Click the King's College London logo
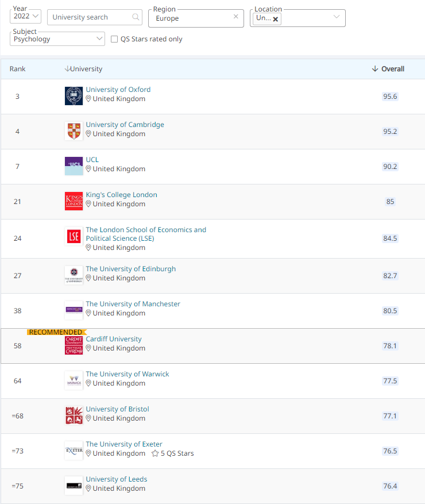Screen dimensions: 425x504 point(74,201)
